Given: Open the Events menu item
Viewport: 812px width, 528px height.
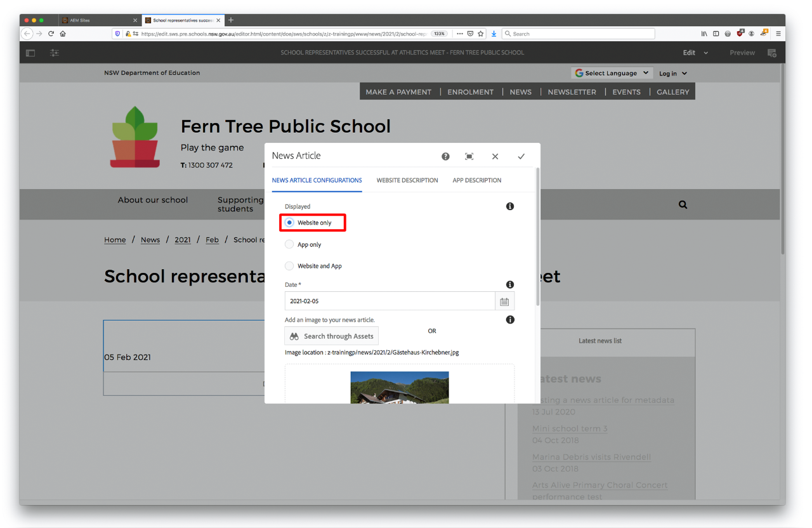Looking at the screenshot, I should pyautogui.click(x=626, y=92).
